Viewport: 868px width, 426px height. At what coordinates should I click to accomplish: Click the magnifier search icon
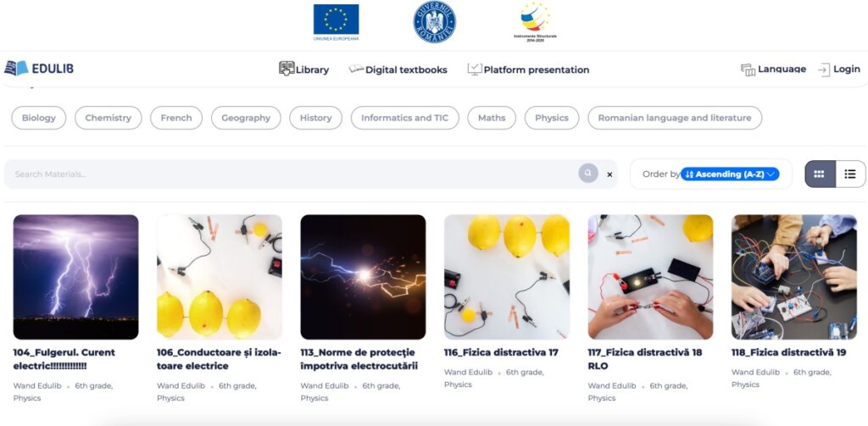pyautogui.click(x=588, y=174)
